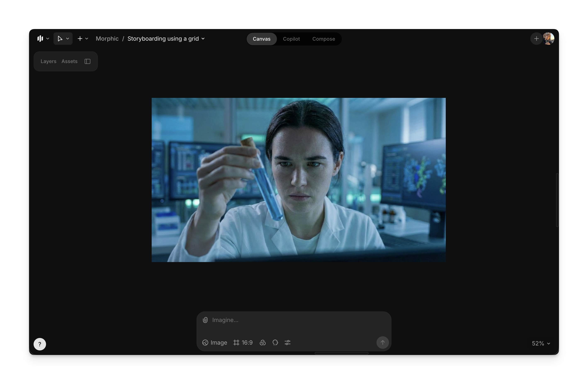Open the Assets panel
The width and height of the screenshot is (588, 384).
pyautogui.click(x=69, y=61)
